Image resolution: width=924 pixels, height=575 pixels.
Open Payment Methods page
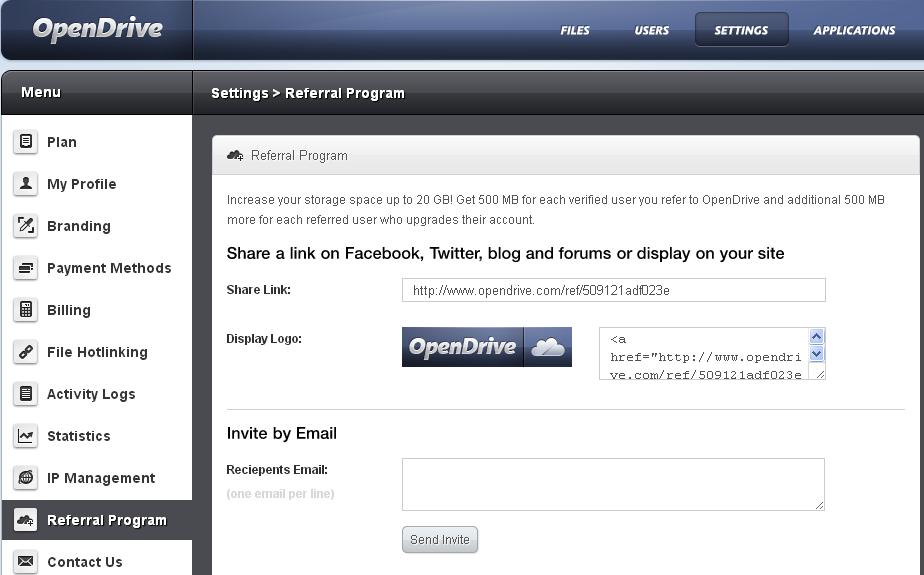[109, 268]
